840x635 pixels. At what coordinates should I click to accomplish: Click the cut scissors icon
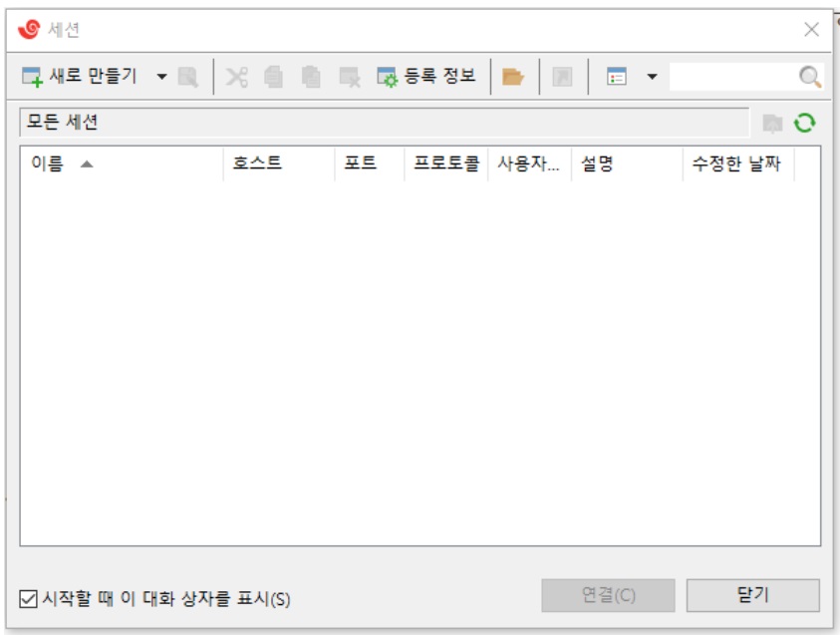pos(236,77)
